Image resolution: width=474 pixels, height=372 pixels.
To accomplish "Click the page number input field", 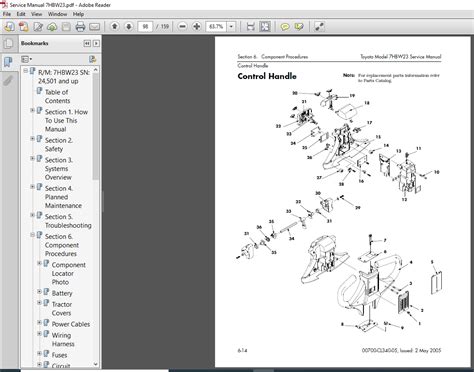I will point(145,26).
